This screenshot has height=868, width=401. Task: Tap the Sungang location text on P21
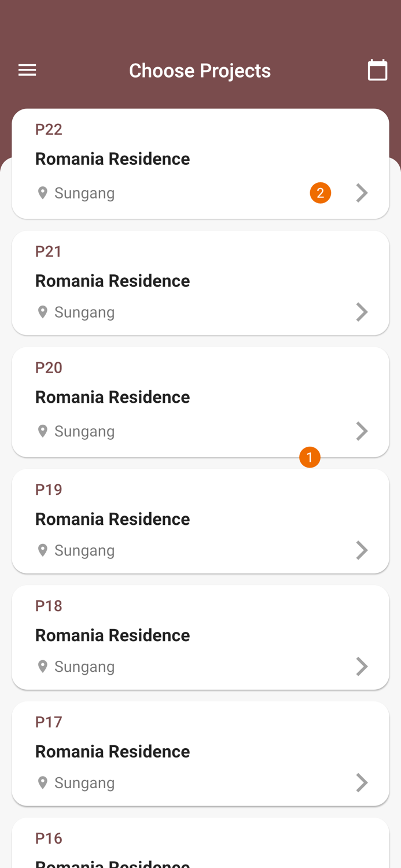click(x=84, y=312)
